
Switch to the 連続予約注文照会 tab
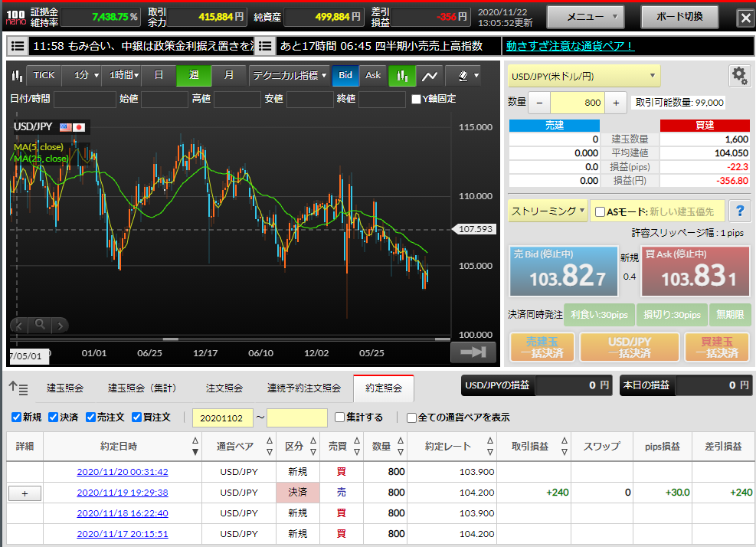point(304,388)
